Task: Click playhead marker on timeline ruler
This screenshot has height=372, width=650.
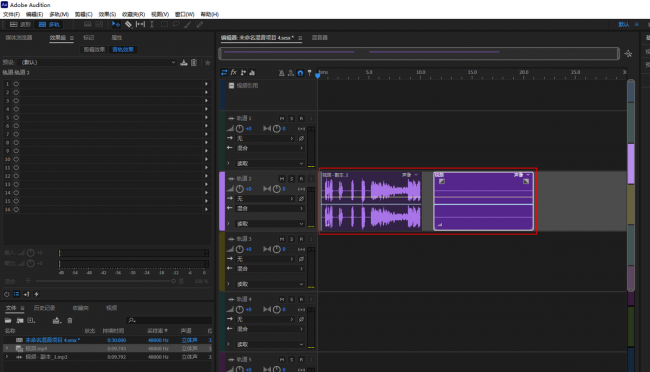Action: (x=318, y=75)
